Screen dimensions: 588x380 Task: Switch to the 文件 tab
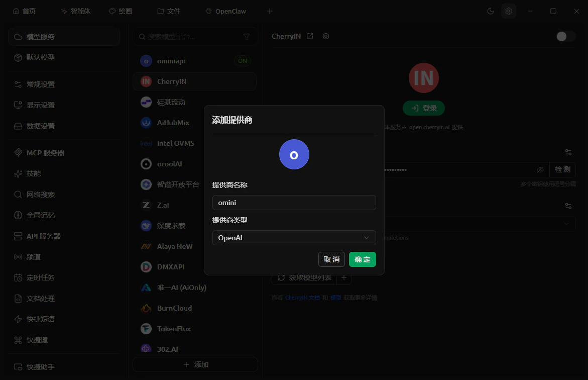pos(169,11)
